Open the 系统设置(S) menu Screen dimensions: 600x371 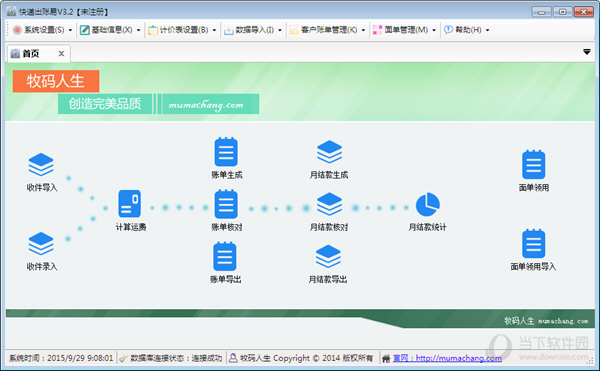pyautogui.click(x=44, y=30)
